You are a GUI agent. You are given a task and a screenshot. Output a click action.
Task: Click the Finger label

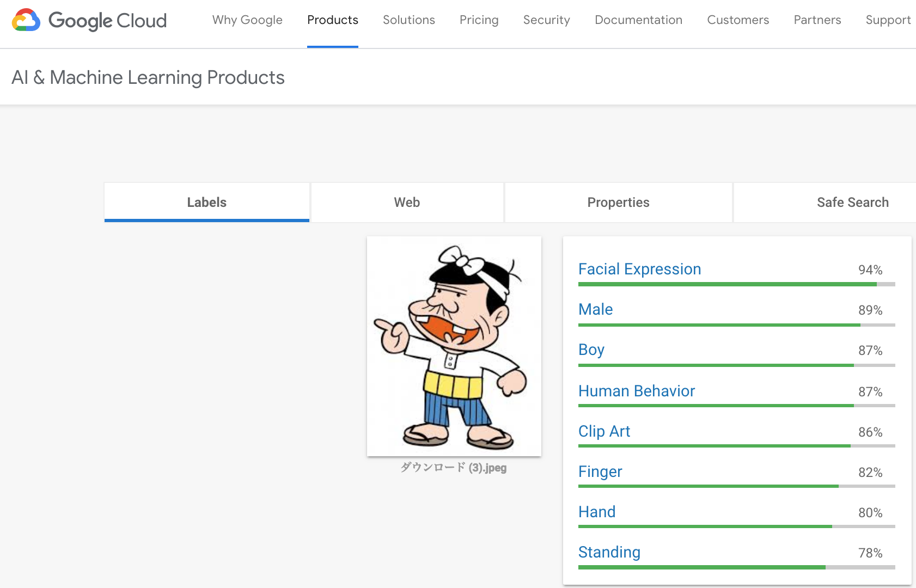coord(600,471)
